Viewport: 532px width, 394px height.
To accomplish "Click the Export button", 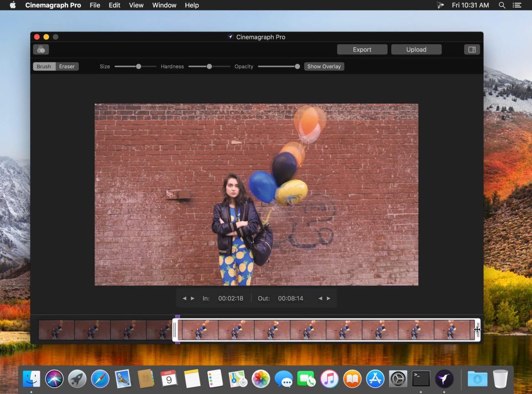I will [x=362, y=49].
